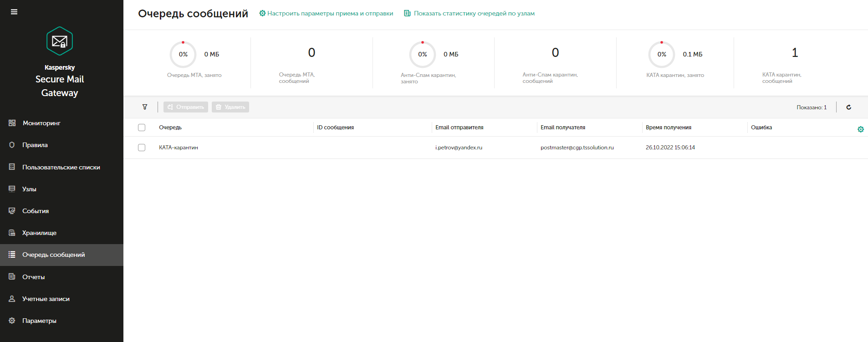
Task: Click the Узлы server icon
Action: (x=12, y=189)
